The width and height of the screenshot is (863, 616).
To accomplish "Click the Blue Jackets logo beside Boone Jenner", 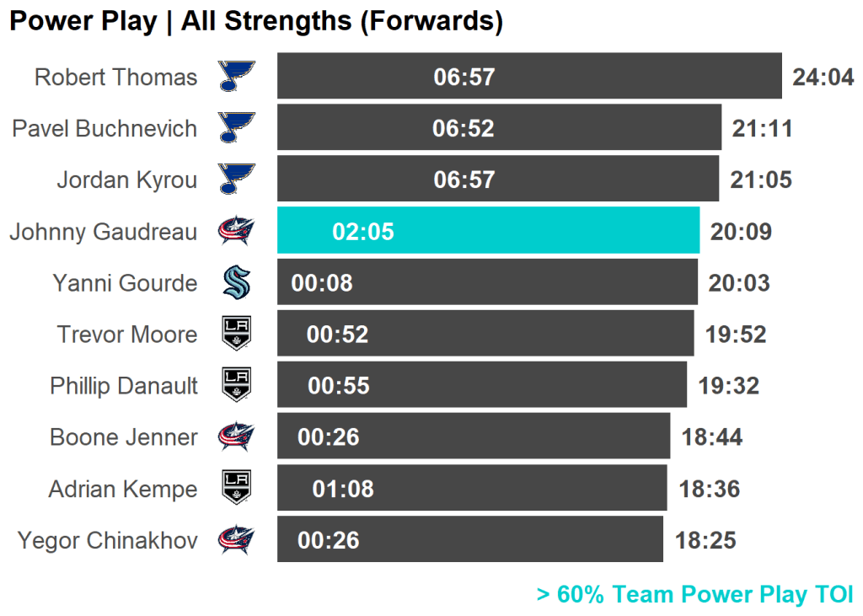I will point(236,437).
